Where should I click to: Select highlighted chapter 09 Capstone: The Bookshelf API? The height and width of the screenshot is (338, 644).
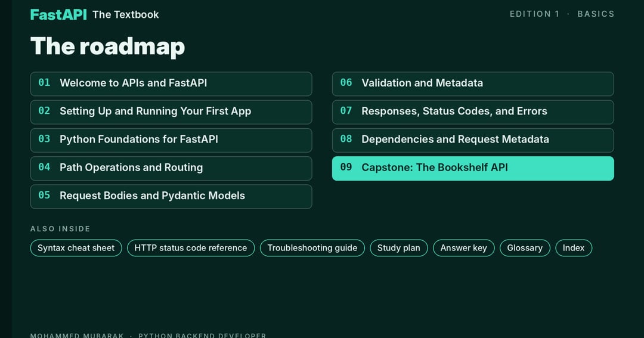tap(473, 168)
